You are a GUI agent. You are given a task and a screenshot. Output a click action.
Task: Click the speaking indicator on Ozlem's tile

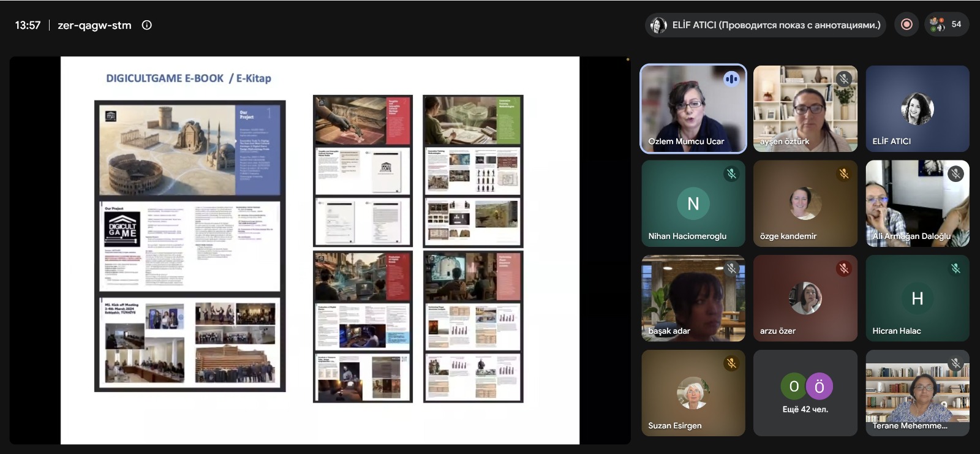[x=731, y=79]
